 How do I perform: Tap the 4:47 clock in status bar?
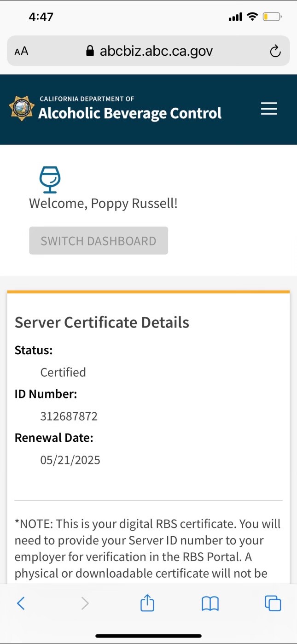(41, 17)
